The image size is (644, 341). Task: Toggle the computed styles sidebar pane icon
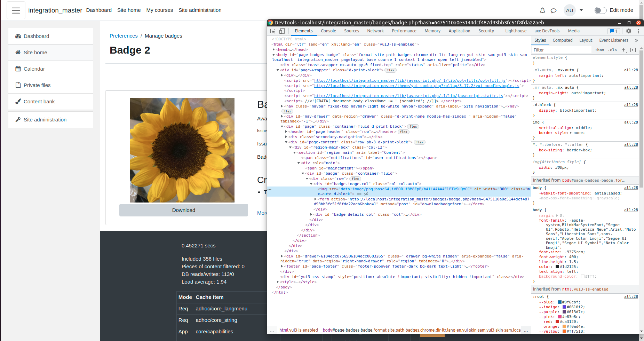click(633, 50)
